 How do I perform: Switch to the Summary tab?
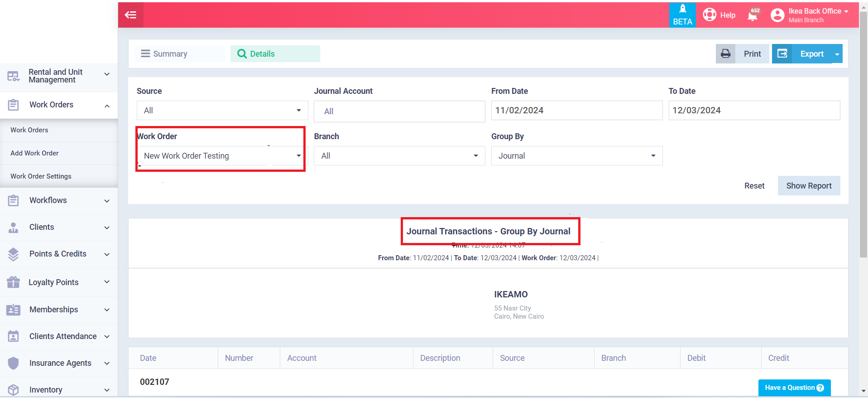click(x=179, y=54)
